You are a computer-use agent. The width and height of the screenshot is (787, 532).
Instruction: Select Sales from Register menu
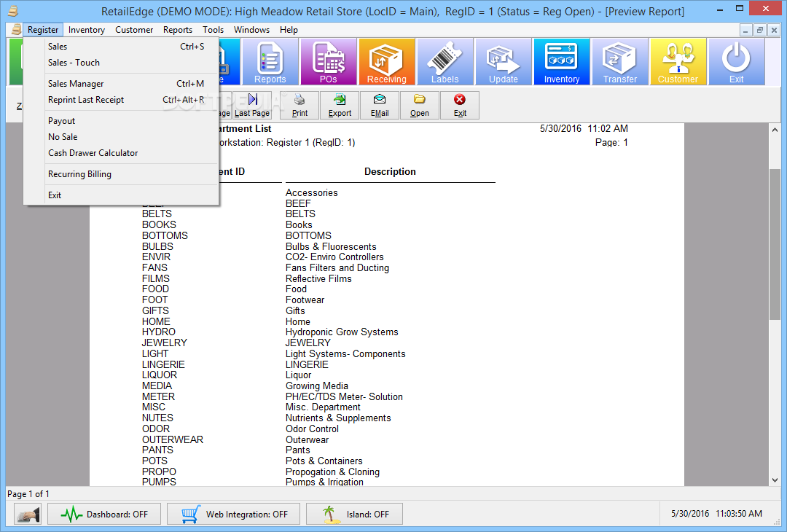(x=121, y=46)
